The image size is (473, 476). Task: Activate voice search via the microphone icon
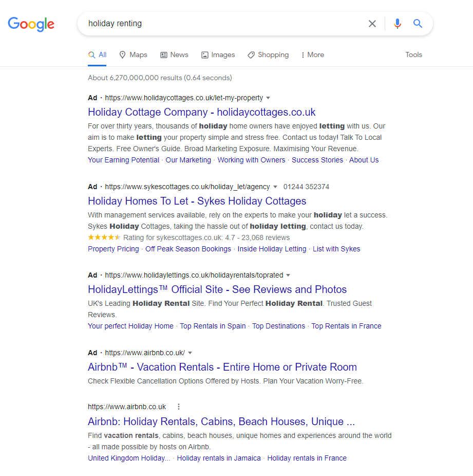coord(397,23)
